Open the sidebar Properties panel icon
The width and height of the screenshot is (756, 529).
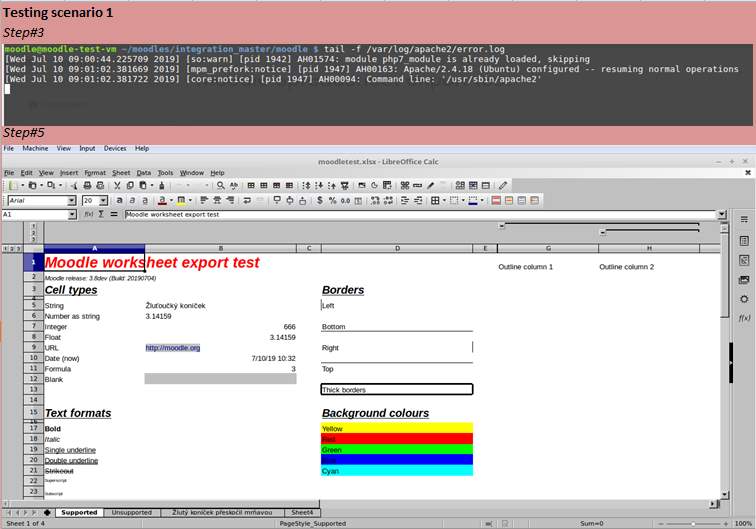pyautogui.click(x=744, y=241)
